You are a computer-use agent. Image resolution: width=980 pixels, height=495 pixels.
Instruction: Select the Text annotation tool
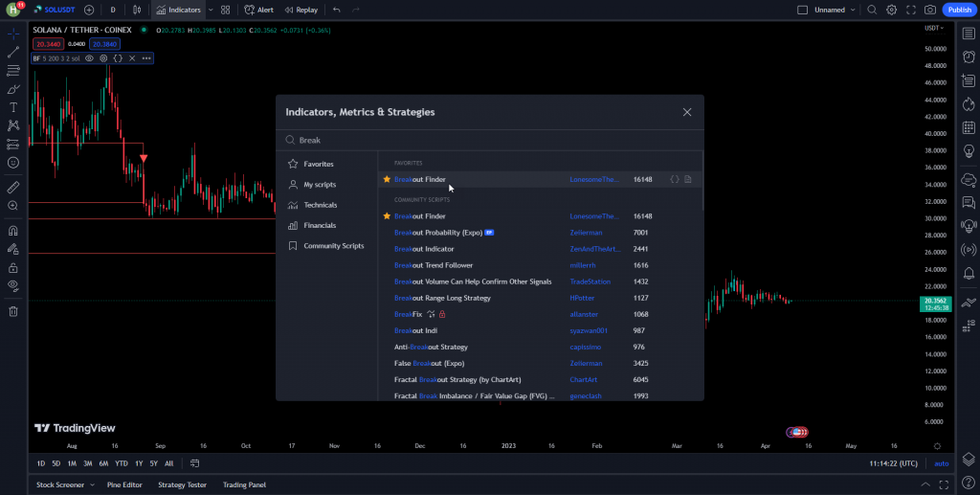pyautogui.click(x=13, y=107)
